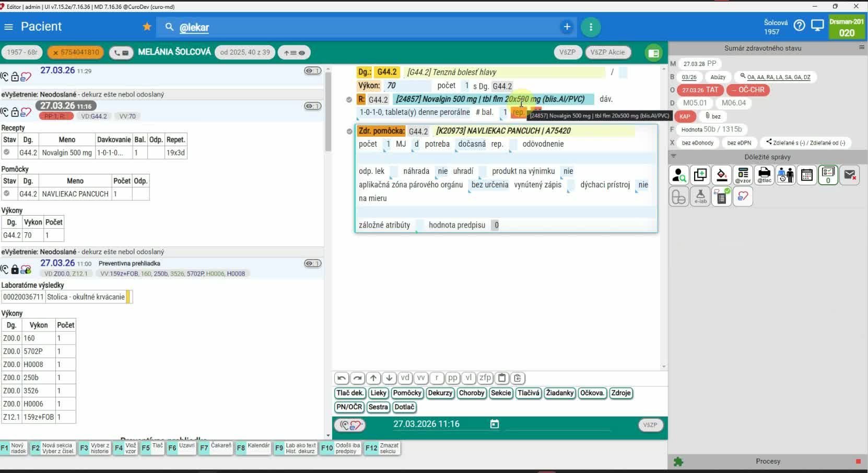Open the Lieky tab button

(378, 393)
